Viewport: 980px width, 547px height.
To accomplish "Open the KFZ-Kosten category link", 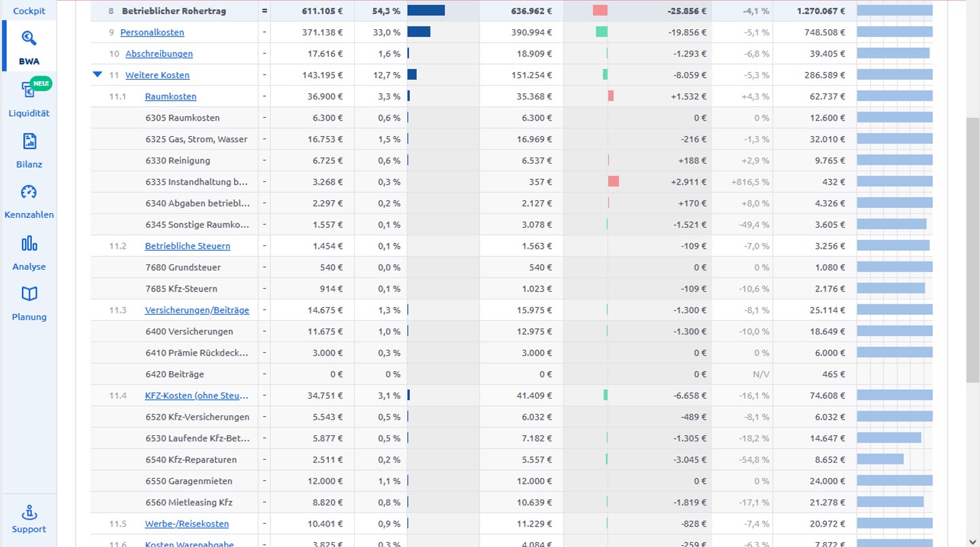I will point(197,395).
